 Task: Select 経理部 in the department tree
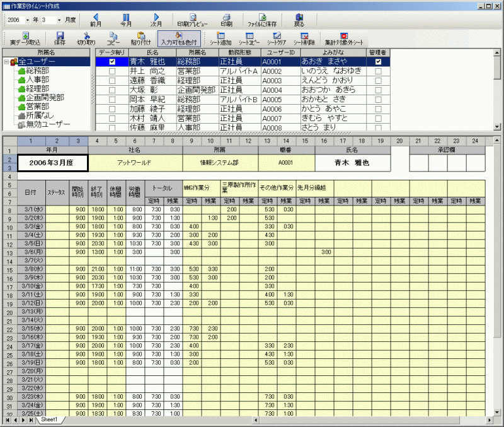point(37,88)
